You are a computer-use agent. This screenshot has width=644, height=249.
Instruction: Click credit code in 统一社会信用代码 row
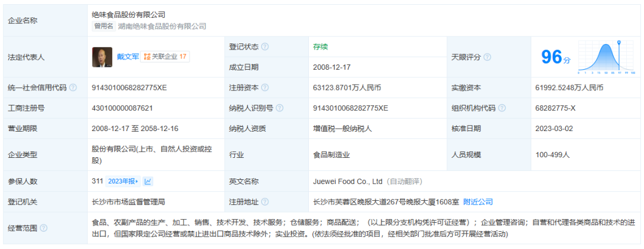tap(129, 88)
